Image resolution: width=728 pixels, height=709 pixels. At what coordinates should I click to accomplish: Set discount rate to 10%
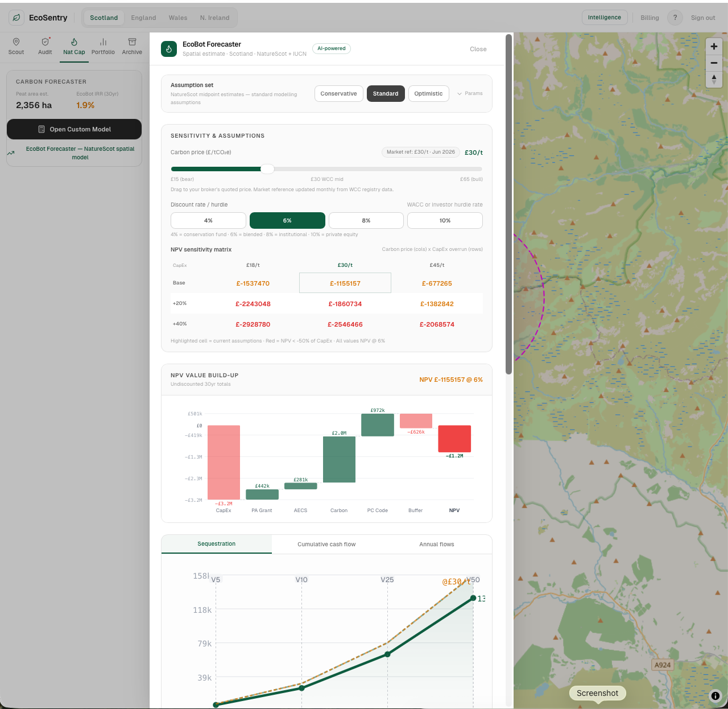(x=445, y=220)
